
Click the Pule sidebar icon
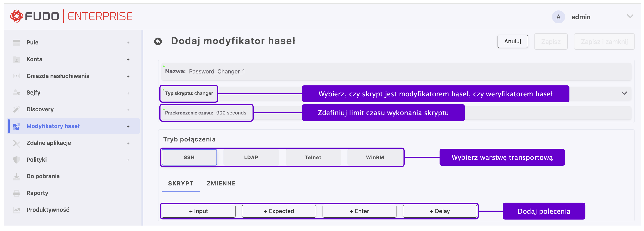tap(17, 42)
